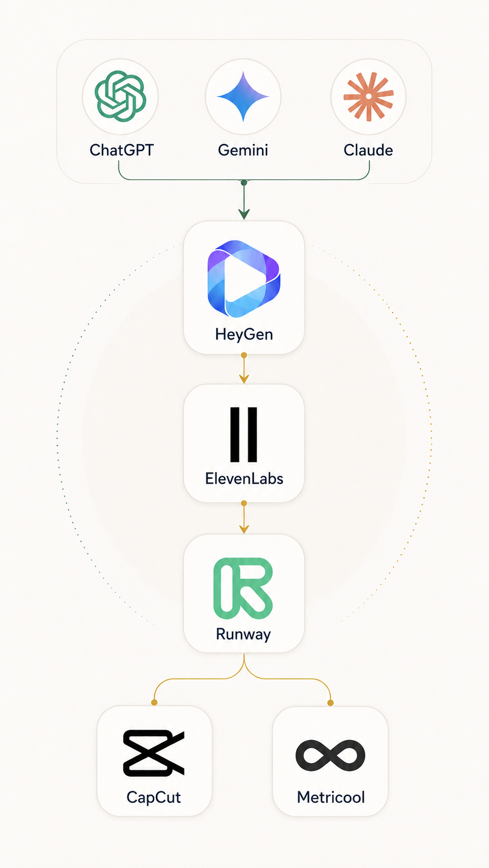
Task: Click the "Claude" text label
Action: point(368,150)
